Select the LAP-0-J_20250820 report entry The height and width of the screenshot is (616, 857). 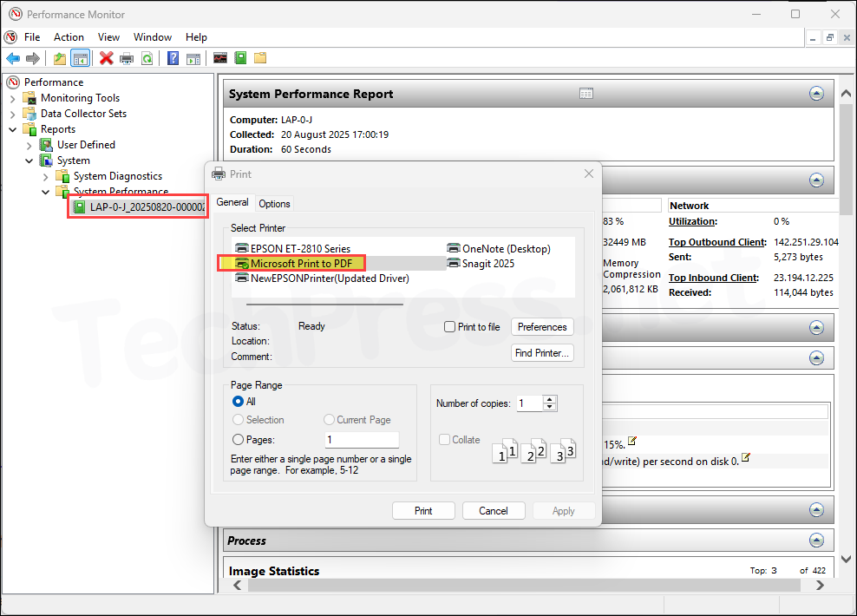click(x=147, y=207)
